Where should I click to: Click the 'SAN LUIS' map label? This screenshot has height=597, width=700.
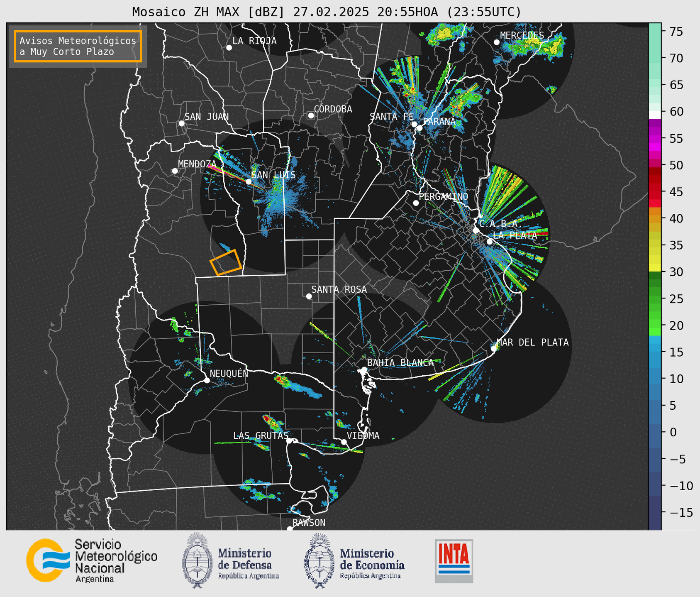[273, 175]
